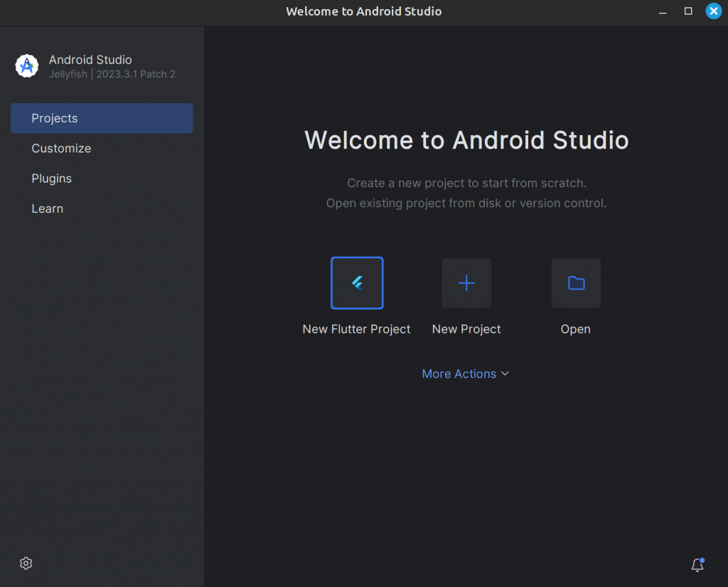The height and width of the screenshot is (587, 728).
Task: Click the Open label text
Action: point(575,329)
